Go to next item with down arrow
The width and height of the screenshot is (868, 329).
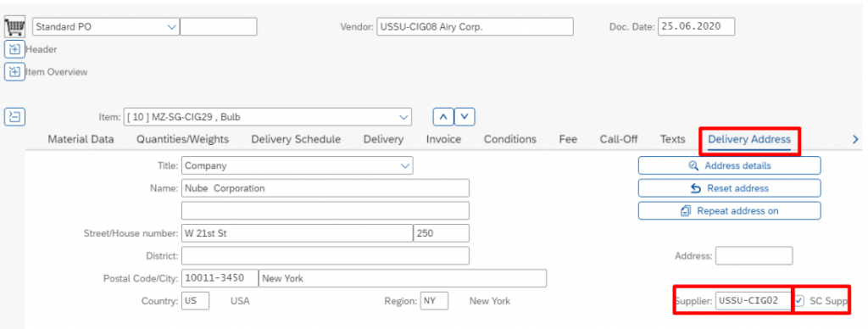pyautogui.click(x=465, y=117)
